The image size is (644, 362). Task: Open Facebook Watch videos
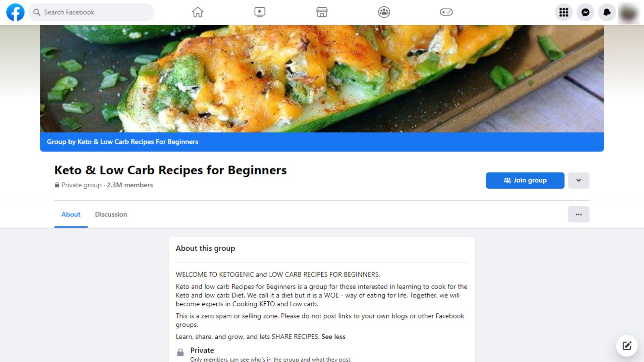click(x=260, y=12)
